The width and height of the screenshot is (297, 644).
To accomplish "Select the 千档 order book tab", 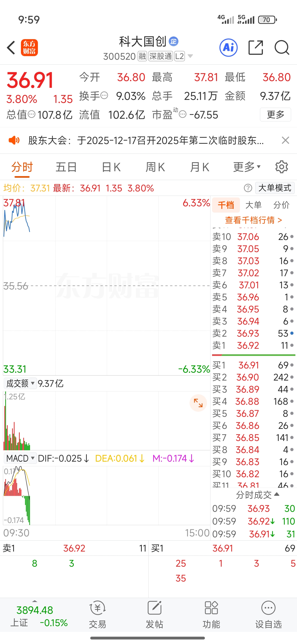I will pos(226,205).
